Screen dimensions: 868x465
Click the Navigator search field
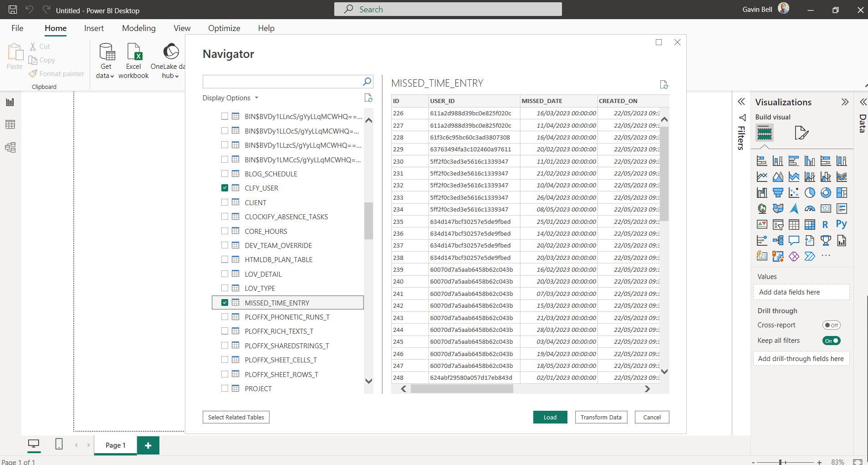282,82
